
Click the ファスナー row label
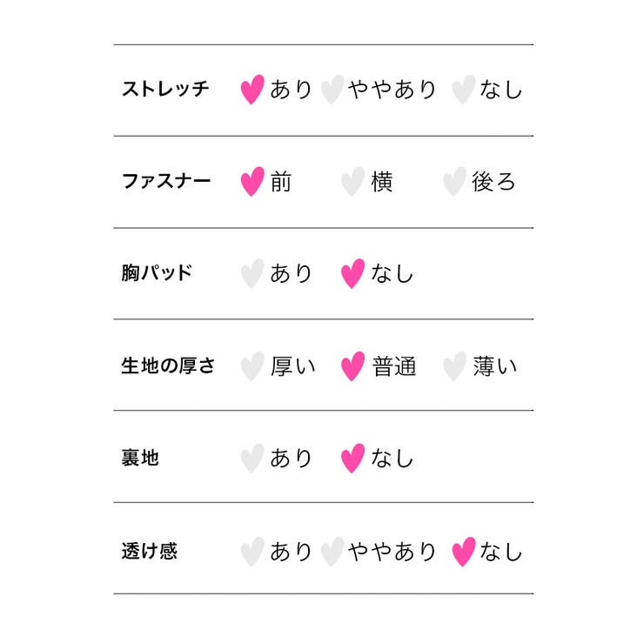pyautogui.click(x=165, y=182)
